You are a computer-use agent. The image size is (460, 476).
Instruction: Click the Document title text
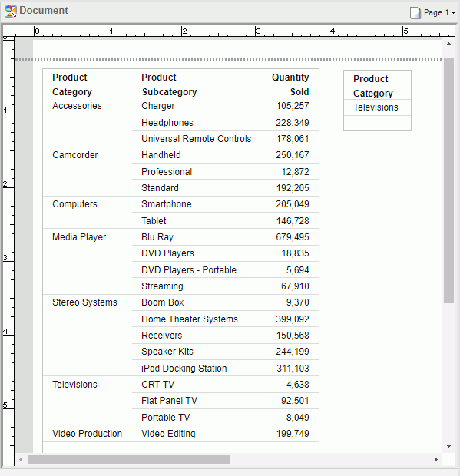(x=44, y=11)
